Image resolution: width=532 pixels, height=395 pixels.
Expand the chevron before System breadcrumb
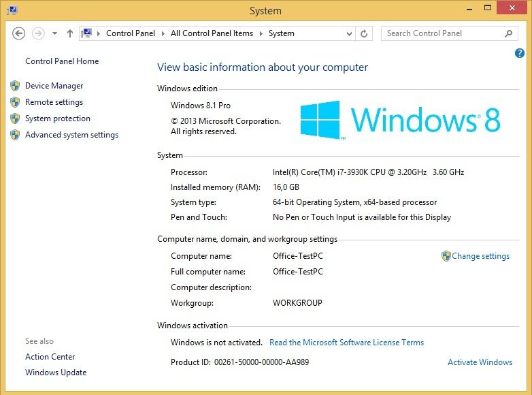[261, 33]
